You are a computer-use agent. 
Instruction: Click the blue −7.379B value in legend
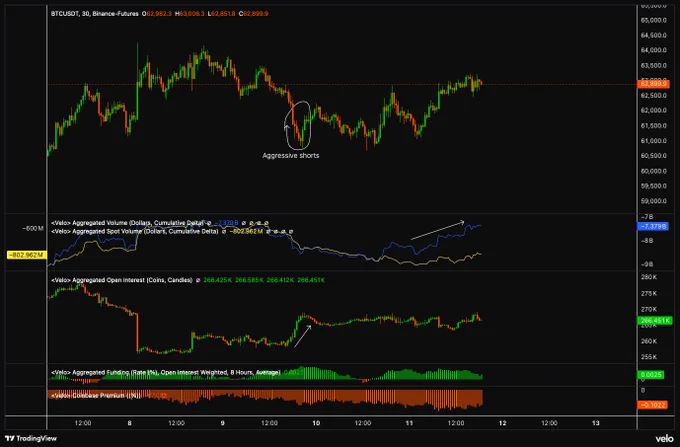click(226, 223)
